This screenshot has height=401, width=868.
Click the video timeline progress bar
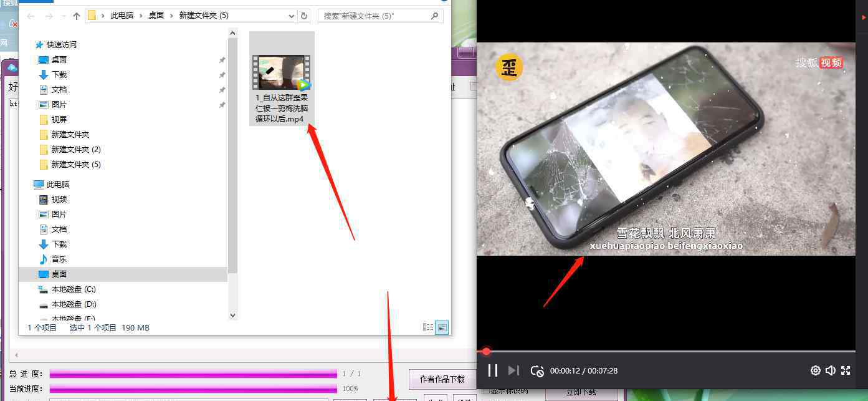[666, 352]
